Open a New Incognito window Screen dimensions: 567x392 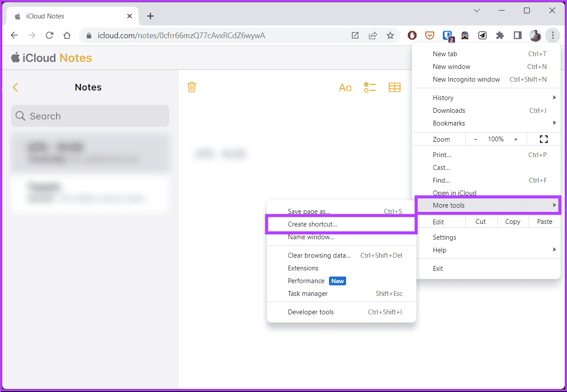click(x=466, y=79)
